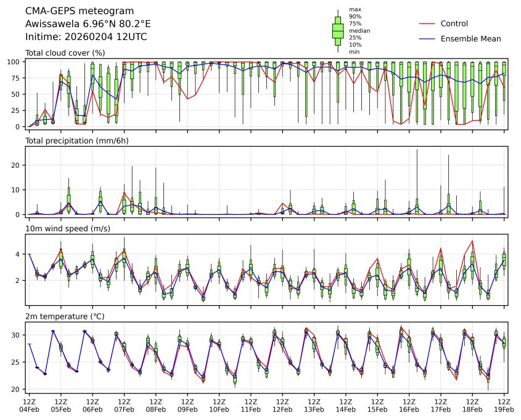Click the "max" label in box-plot legend
The width and height of the screenshot is (521, 420).
tap(354, 9)
